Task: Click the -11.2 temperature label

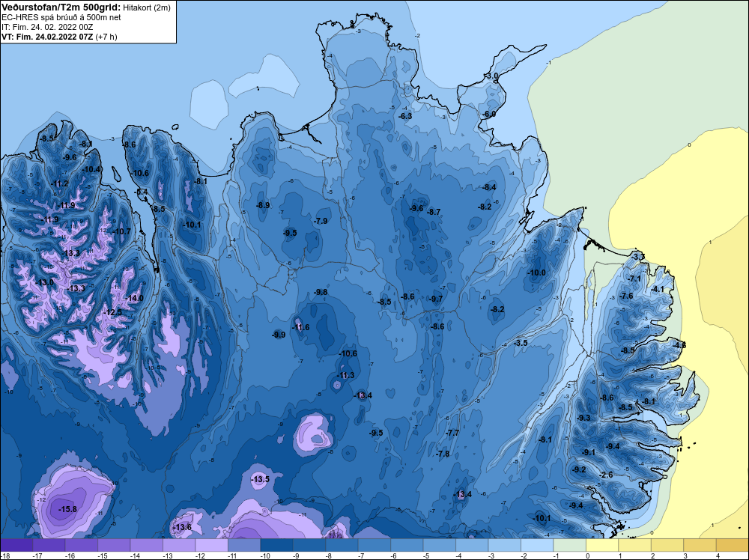Action: (60, 184)
